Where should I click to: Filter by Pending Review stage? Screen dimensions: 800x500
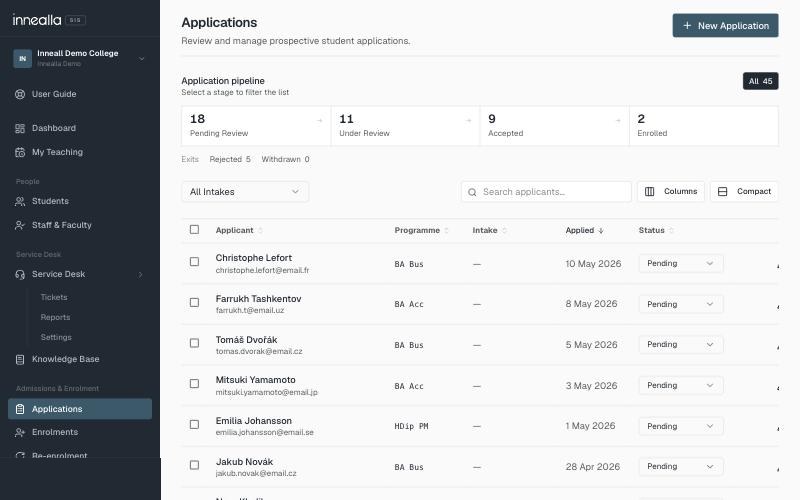(x=256, y=126)
